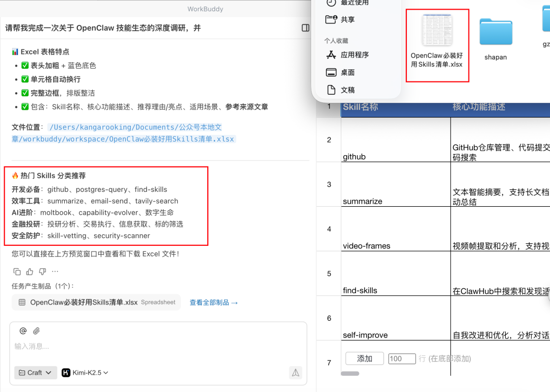Click the paperclip attachment icon

pyautogui.click(x=36, y=330)
